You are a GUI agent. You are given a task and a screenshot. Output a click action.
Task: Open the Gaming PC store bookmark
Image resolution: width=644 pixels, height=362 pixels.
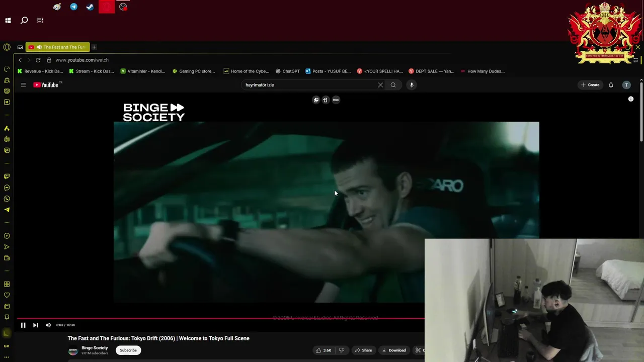tap(194, 71)
